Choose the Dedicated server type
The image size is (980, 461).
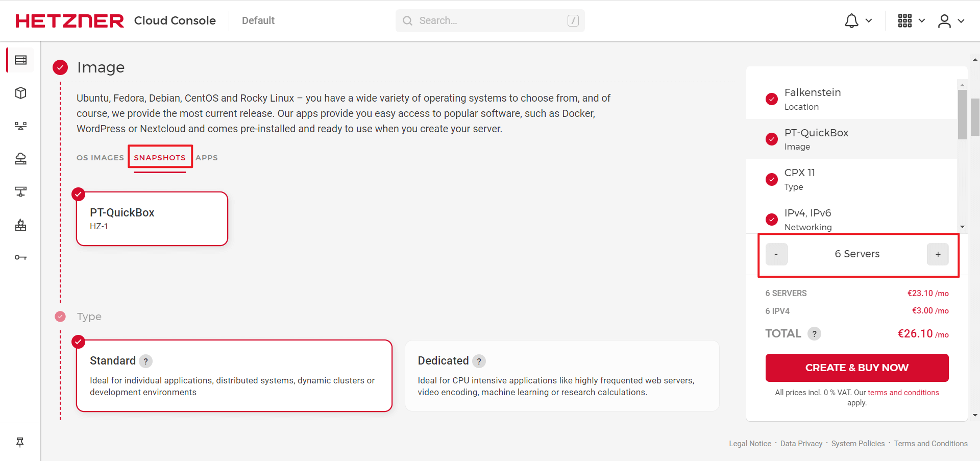point(561,375)
